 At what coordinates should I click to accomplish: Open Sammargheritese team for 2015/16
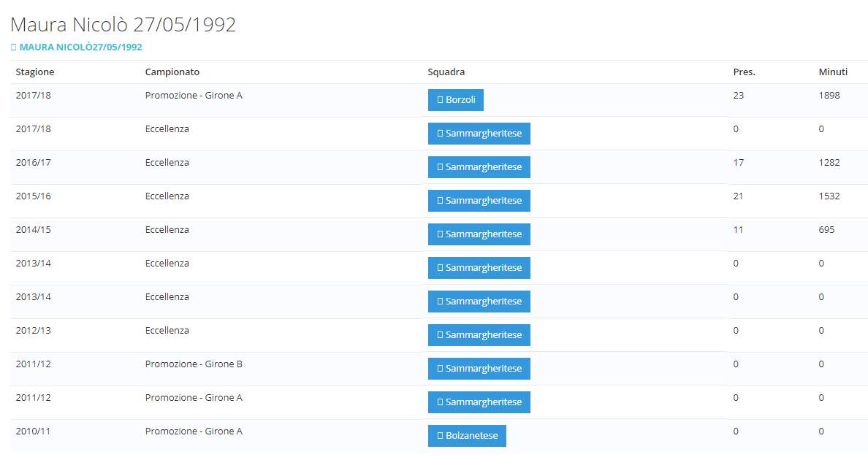click(x=479, y=201)
